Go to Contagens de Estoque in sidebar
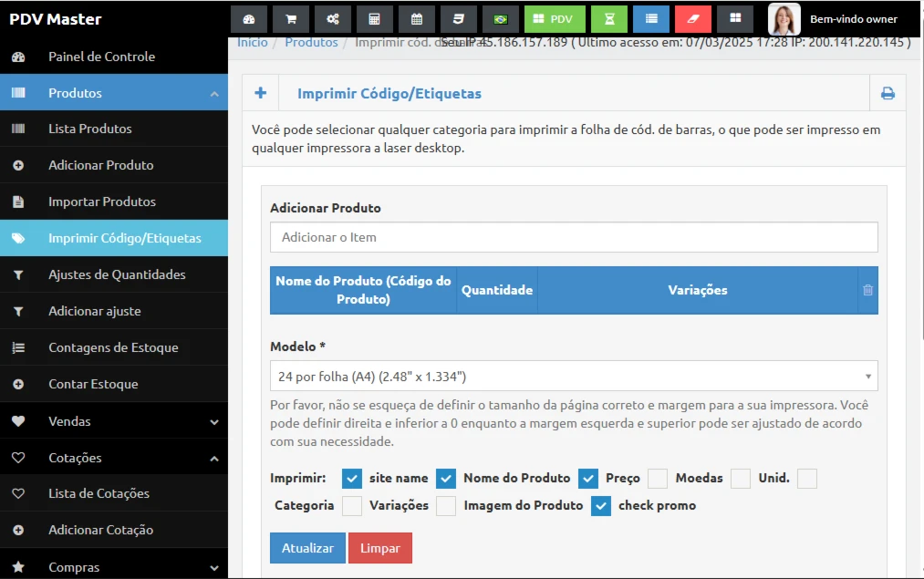Viewport: 924px width, 579px height. 113,347
